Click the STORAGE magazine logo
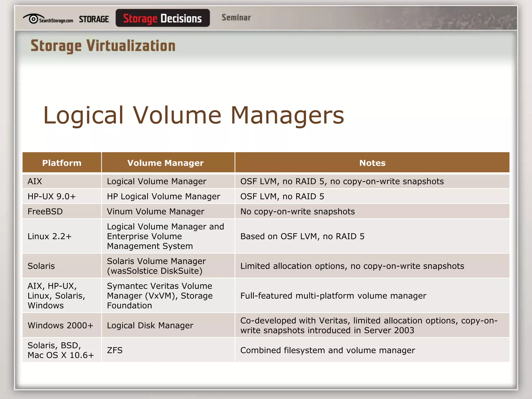The image size is (532, 399). pyautogui.click(x=94, y=19)
